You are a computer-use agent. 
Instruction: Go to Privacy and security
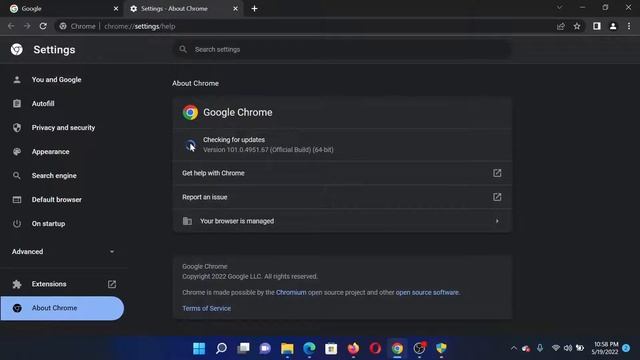click(x=63, y=128)
